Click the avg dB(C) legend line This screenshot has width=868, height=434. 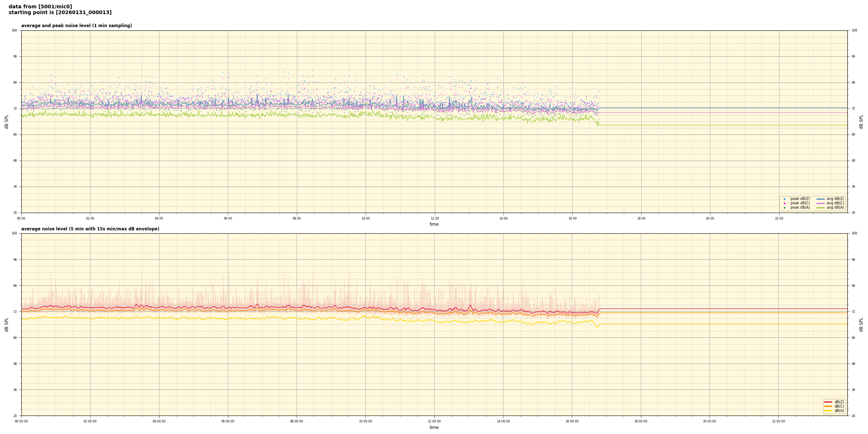(820, 203)
